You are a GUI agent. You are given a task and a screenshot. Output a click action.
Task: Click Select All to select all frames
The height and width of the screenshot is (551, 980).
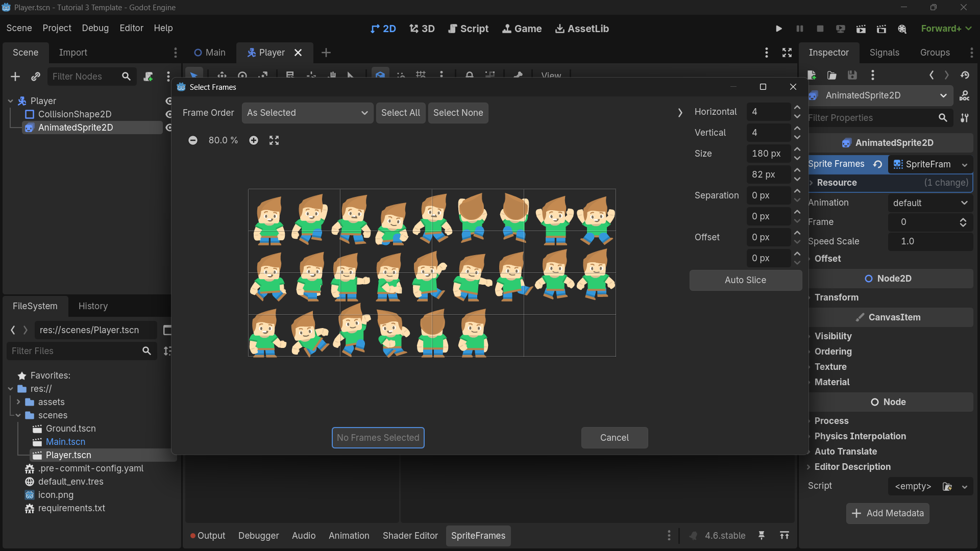[401, 113]
